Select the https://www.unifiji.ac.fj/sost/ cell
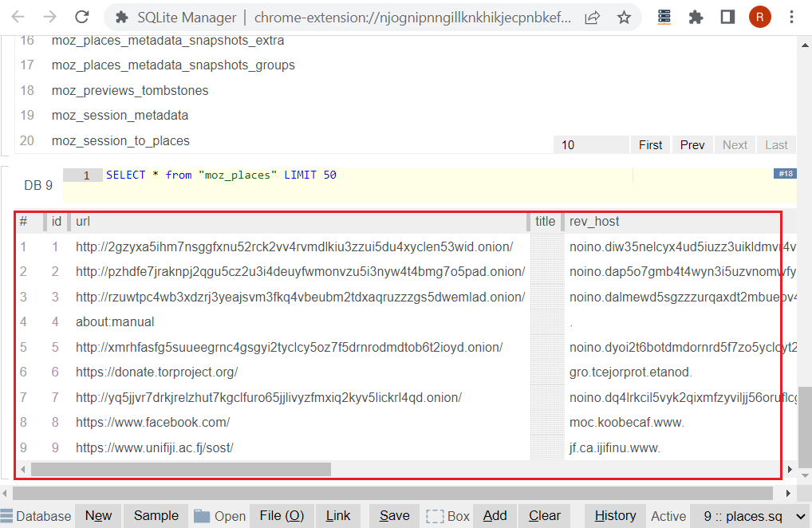812x528 pixels. (154, 447)
